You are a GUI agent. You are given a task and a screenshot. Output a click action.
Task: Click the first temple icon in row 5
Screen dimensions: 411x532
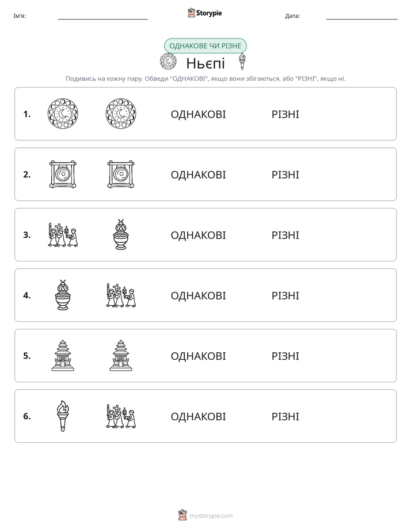(x=63, y=355)
